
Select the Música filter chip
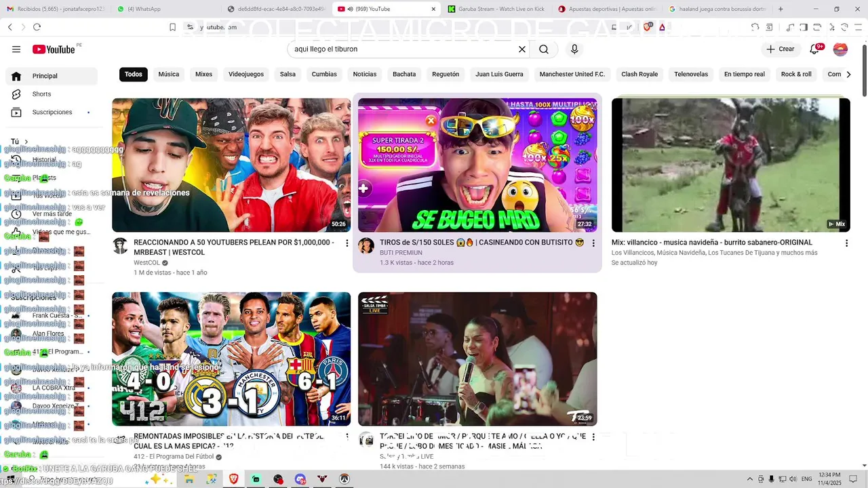point(169,75)
